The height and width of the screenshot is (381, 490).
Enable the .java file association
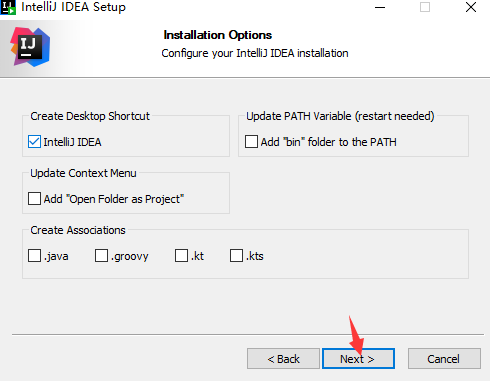[x=34, y=256]
